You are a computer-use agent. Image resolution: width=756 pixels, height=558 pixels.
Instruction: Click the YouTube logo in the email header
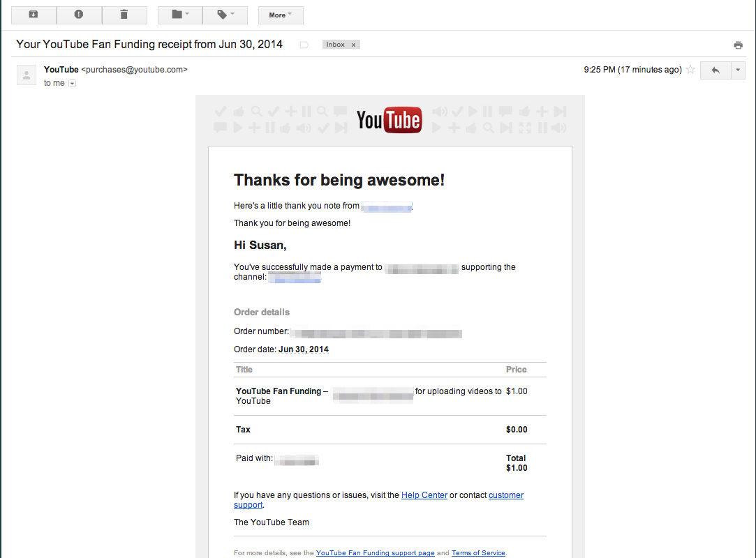pos(389,119)
